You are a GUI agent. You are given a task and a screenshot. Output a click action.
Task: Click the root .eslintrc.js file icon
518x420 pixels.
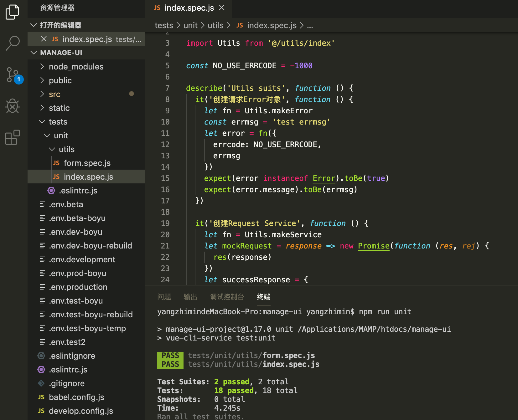(x=41, y=370)
